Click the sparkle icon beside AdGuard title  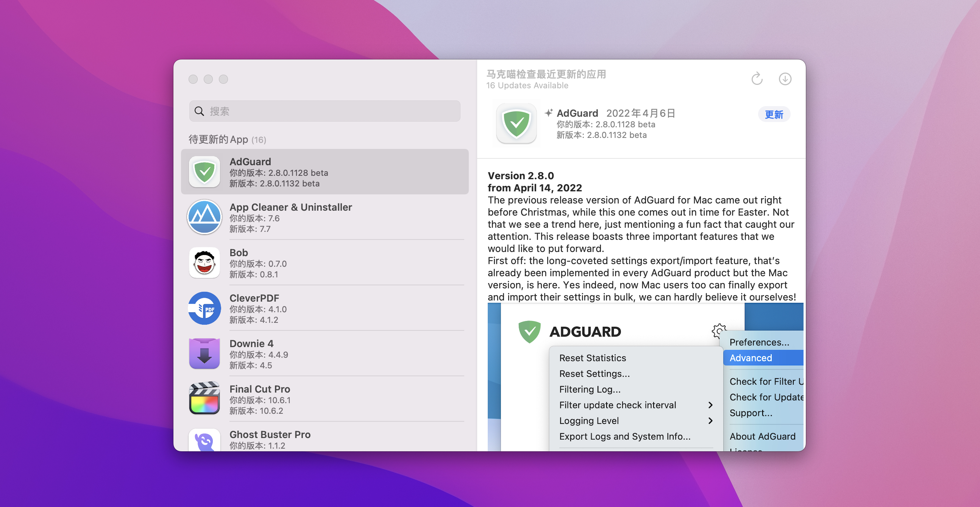pyautogui.click(x=548, y=113)
